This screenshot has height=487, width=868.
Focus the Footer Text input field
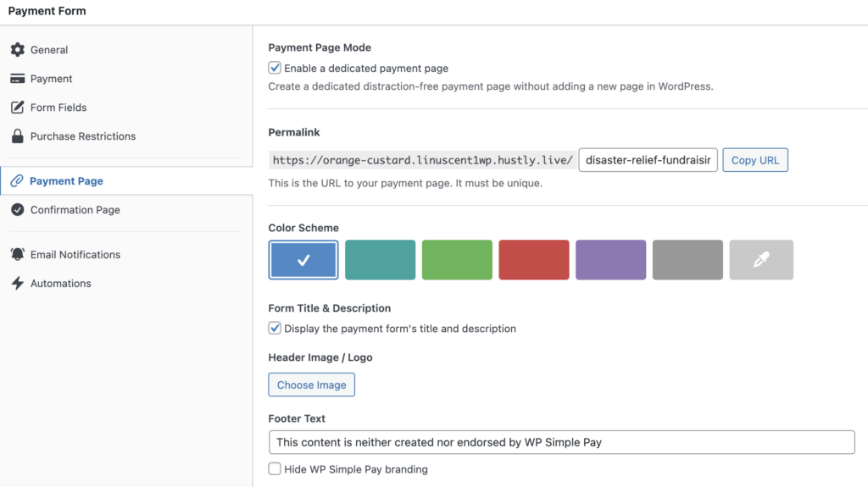coord(561,442)
